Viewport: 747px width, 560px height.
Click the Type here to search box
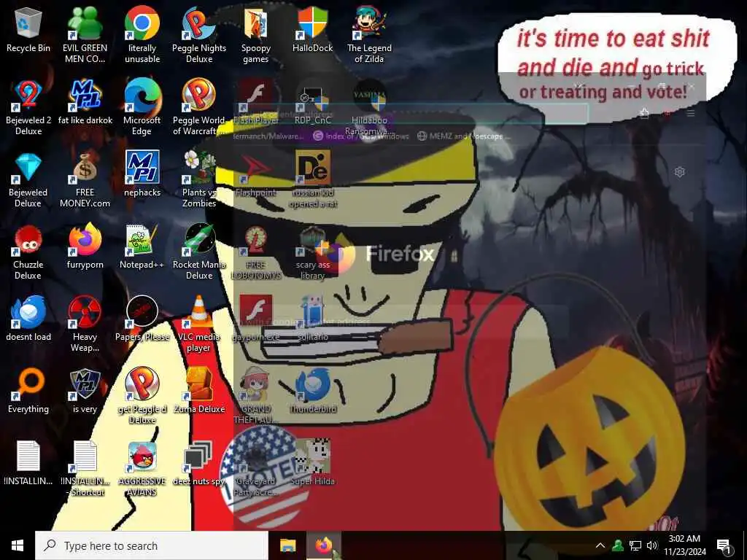[152, 545]
